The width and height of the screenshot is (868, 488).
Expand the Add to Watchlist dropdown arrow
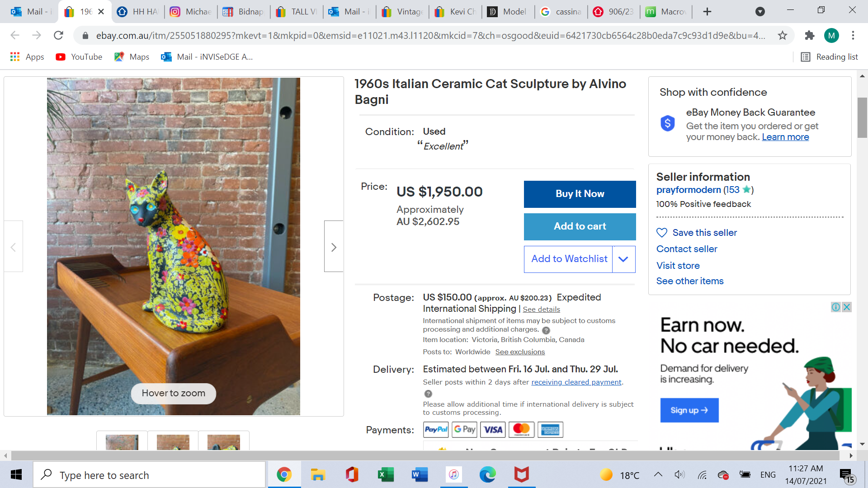623,259
